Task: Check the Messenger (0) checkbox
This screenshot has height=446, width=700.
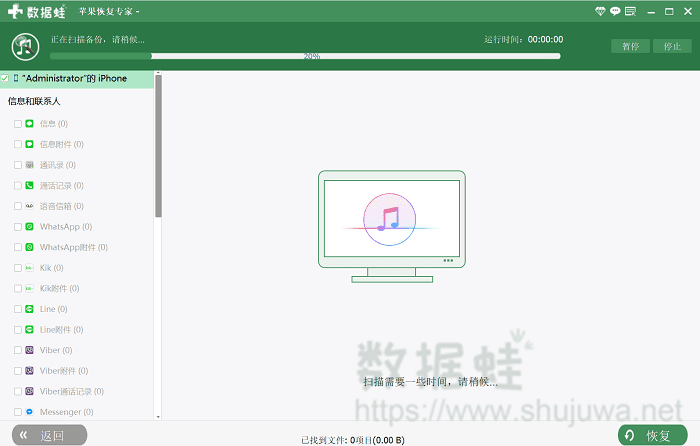Action: (x=18, y=412)
